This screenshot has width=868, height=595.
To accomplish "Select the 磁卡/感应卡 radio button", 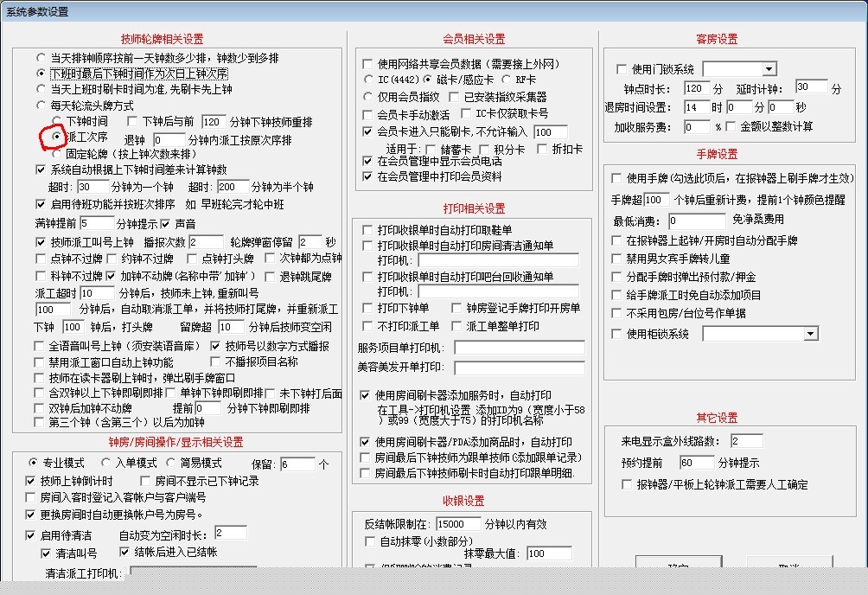I will coord(427,80).
